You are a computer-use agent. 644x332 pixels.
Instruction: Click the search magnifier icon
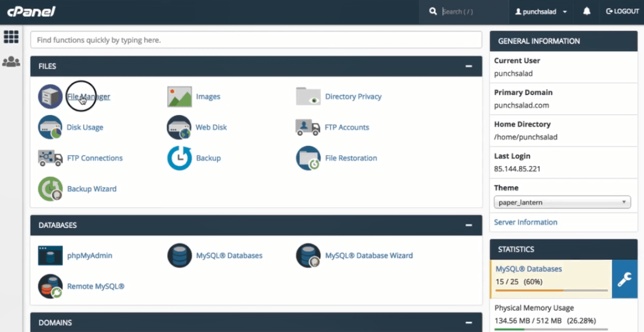click(433, 11)
